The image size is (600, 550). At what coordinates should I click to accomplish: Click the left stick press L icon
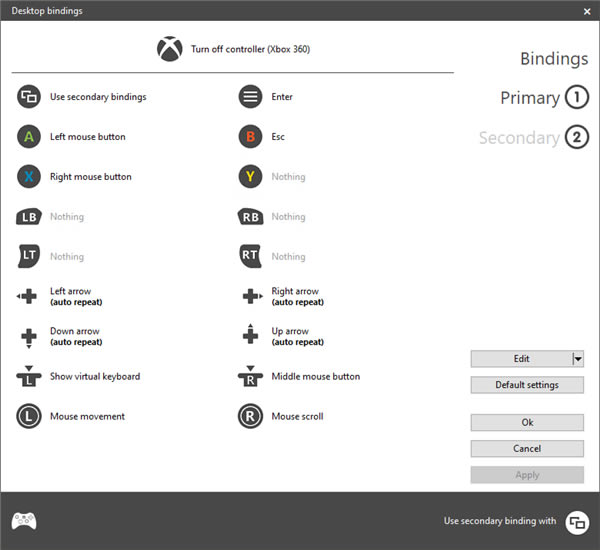point(29,376)
